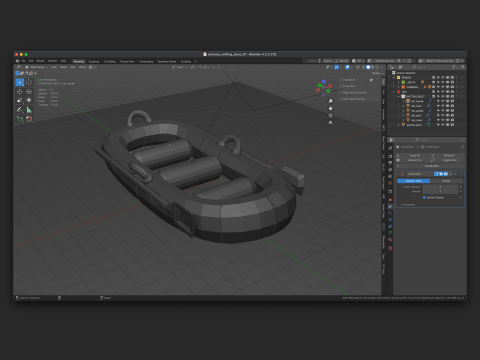Collapse the yellow collection in outliner
This screenshot has width=480, height=360.
[393, 78]
